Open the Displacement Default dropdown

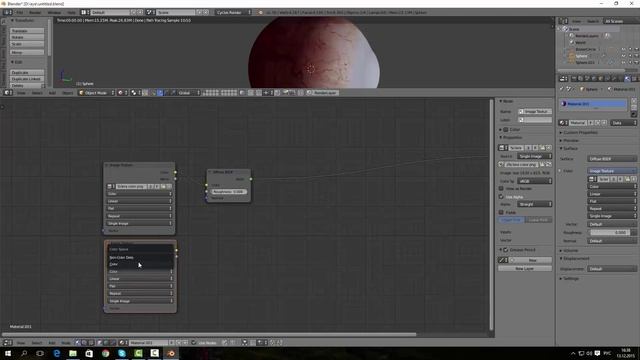coord(612,269)
